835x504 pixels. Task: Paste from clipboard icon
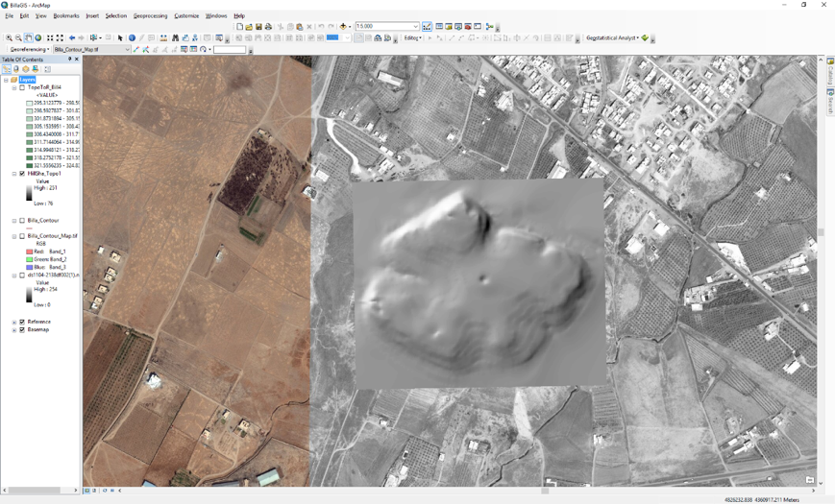pos(299,26)
